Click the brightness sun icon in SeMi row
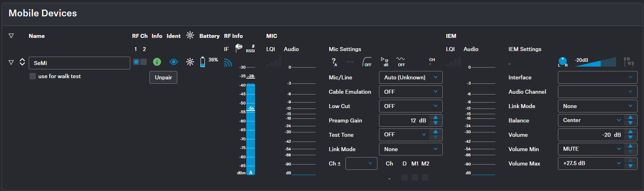This screenshot has width=644, height=191. pos(190,62)
